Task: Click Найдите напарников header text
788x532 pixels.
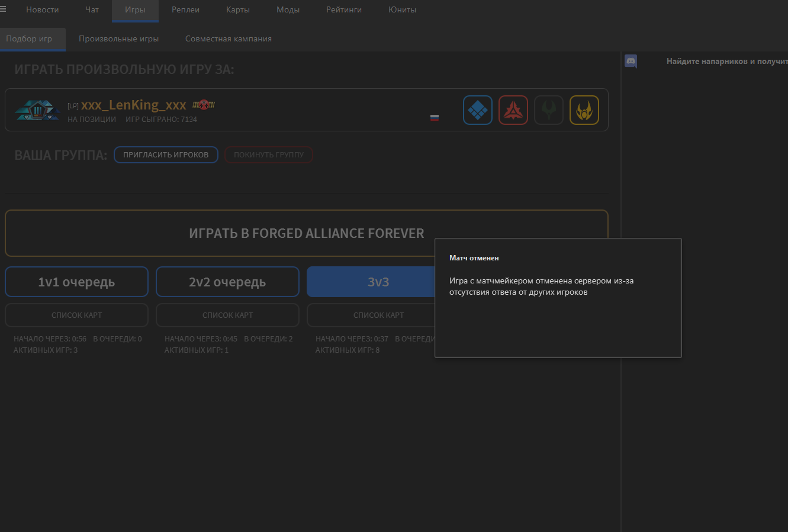Action: tap(727, 61)
